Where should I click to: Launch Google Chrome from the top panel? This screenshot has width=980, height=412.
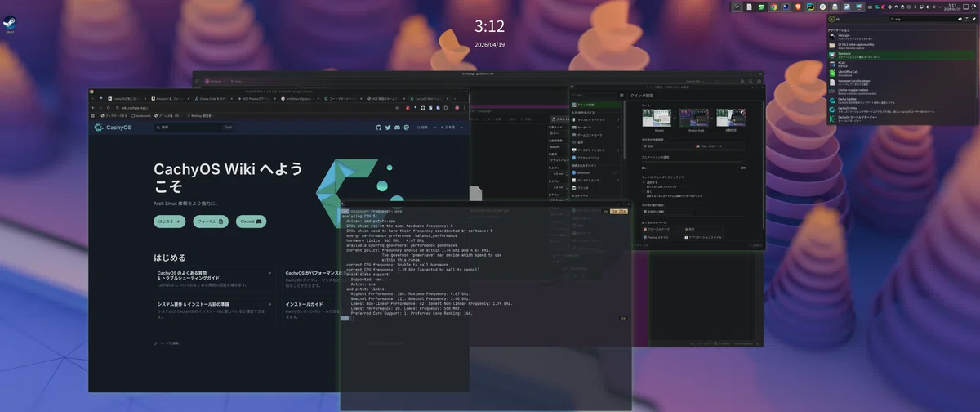[x=773, y=7]
